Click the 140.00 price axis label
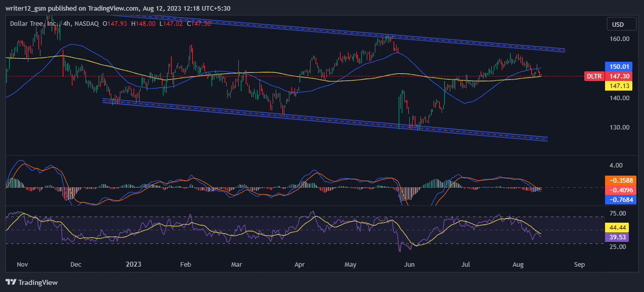This screenshot has height=292, width=644. click(x=619, y=98)
